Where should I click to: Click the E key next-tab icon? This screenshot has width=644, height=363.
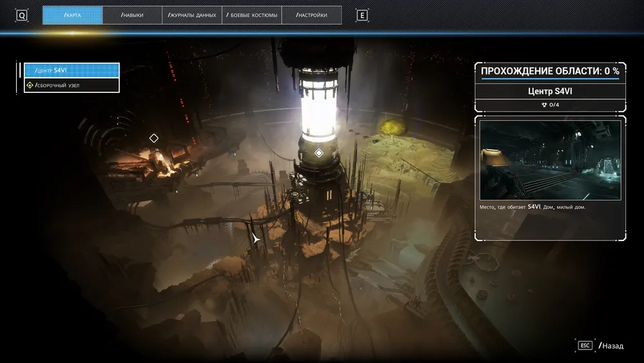362,15
